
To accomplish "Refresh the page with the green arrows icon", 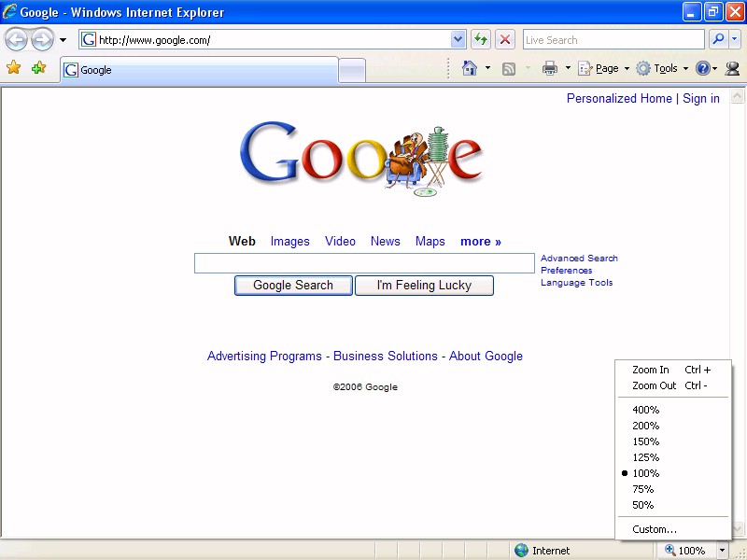I will click(481, 39).
